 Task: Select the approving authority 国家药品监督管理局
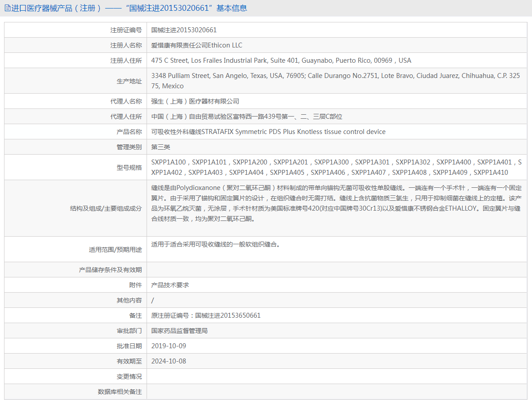click(x=179, y=331)
